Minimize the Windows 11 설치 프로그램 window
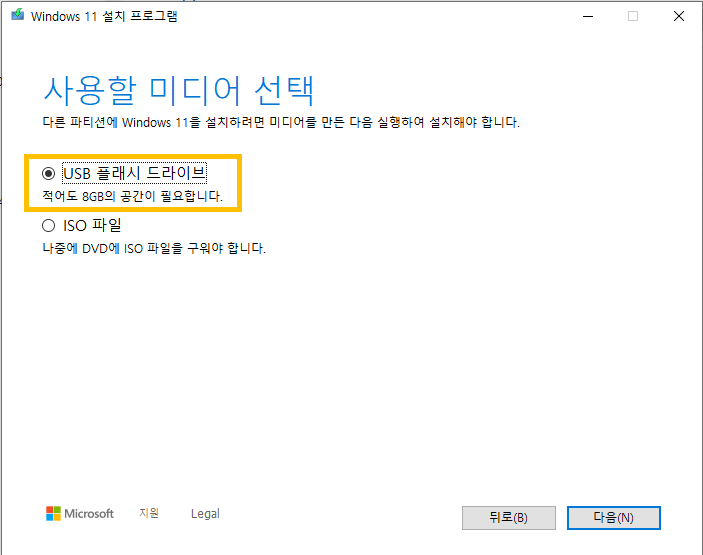This screenshot has width=703, height=555. [588, 16]
